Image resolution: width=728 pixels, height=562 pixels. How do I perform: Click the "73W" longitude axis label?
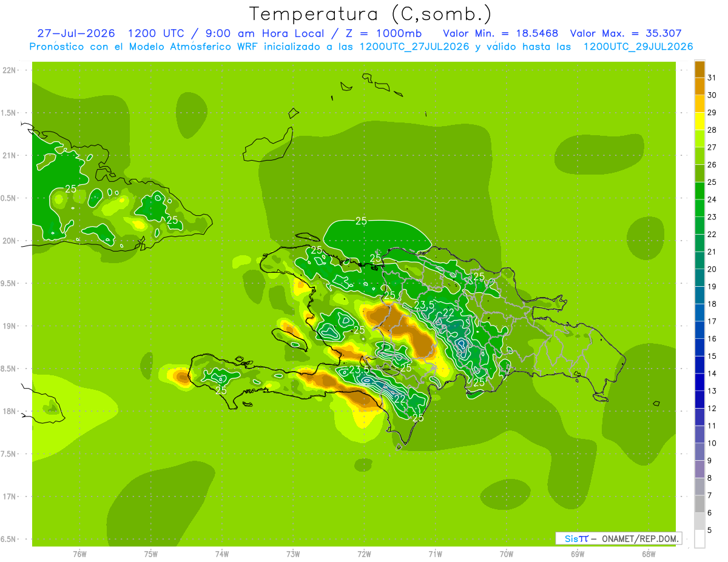pos(293,554)
